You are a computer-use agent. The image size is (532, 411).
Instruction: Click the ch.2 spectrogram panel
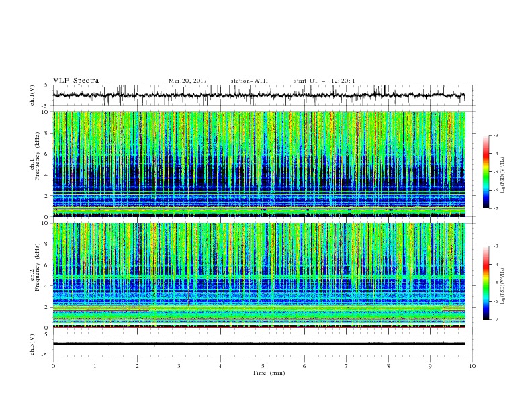[x=259, y=275]
